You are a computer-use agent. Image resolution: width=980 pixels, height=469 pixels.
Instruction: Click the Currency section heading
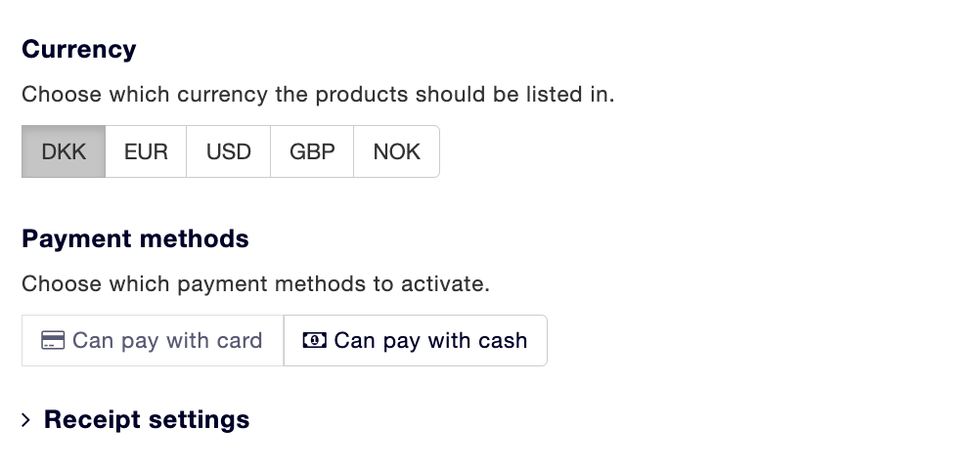79,49
